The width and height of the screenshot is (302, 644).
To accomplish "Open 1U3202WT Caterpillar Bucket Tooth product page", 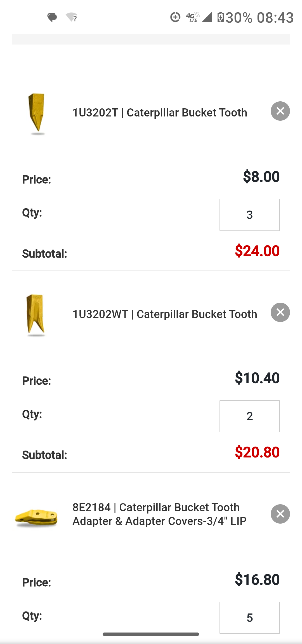I will click(x=165, y=314).
